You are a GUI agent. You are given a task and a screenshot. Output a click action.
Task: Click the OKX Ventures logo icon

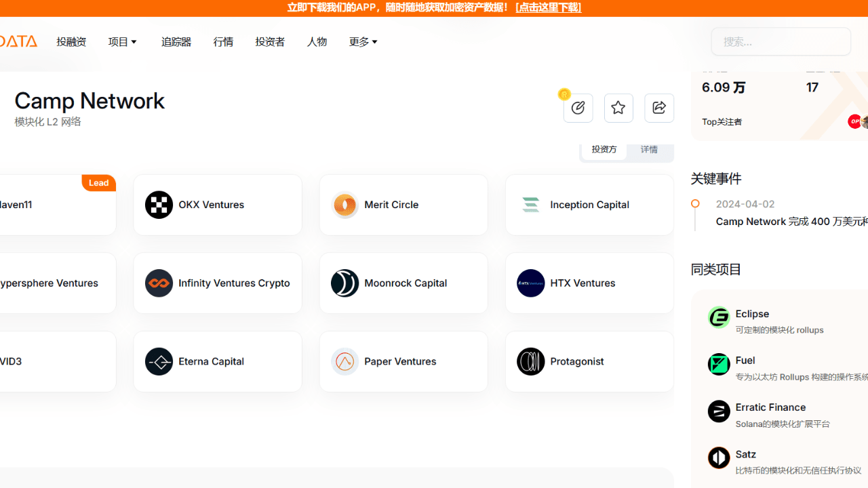159,204
